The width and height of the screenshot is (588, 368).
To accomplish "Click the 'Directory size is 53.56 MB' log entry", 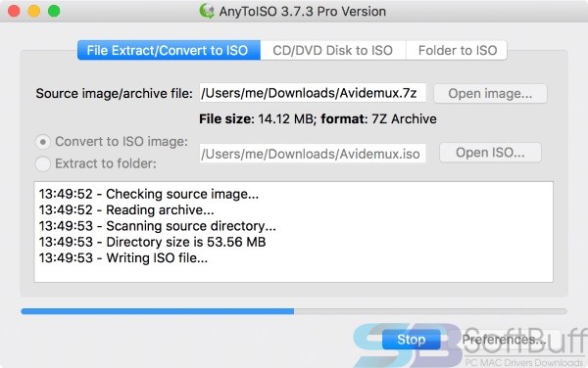I will [x=152, y=242].
